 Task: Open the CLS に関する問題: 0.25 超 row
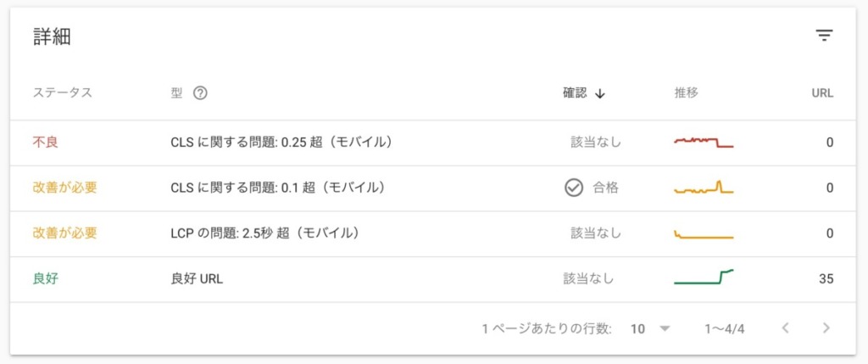click(433, 143)
